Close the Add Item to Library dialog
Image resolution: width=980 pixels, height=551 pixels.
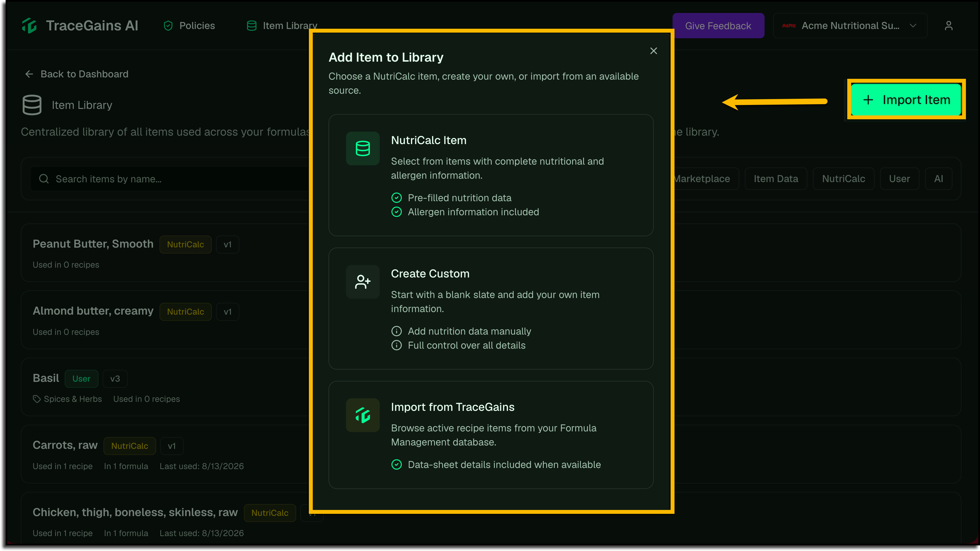[x=653, y=51]
